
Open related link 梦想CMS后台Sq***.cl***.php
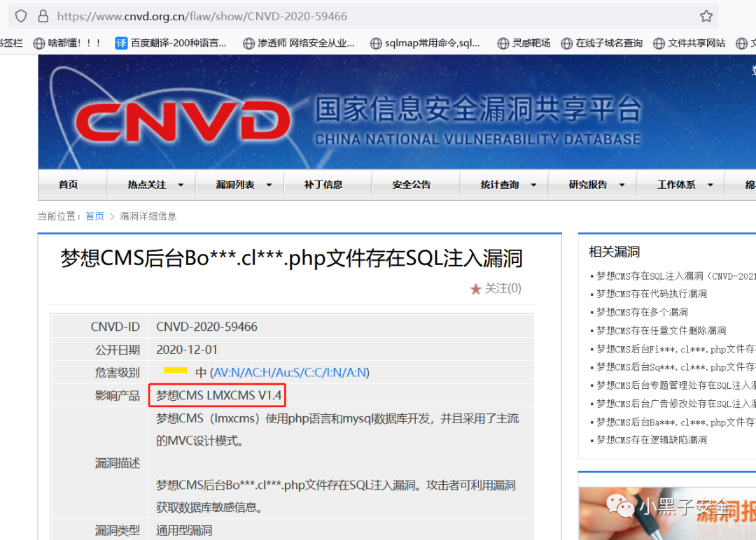[676, 367]
